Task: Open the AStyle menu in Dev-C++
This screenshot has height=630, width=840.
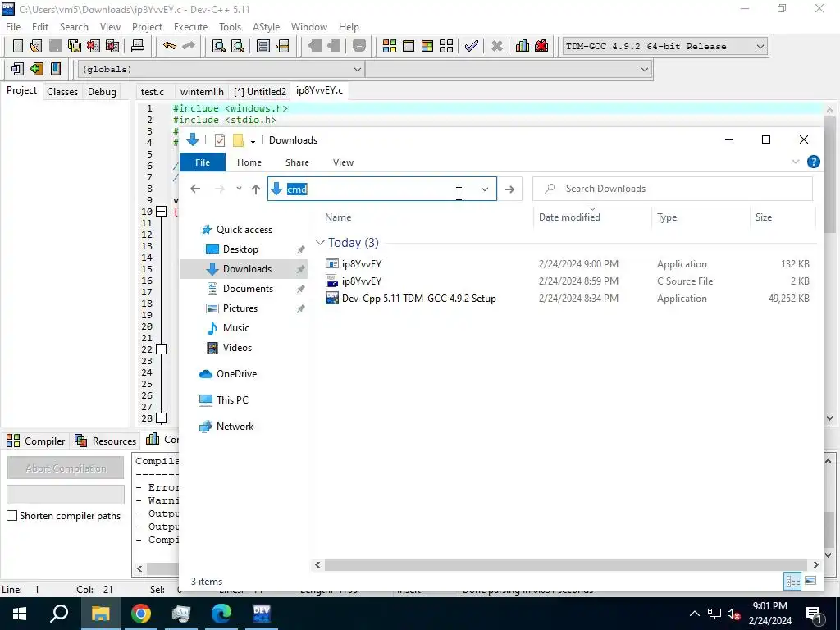Action: (x=267, y=27)
